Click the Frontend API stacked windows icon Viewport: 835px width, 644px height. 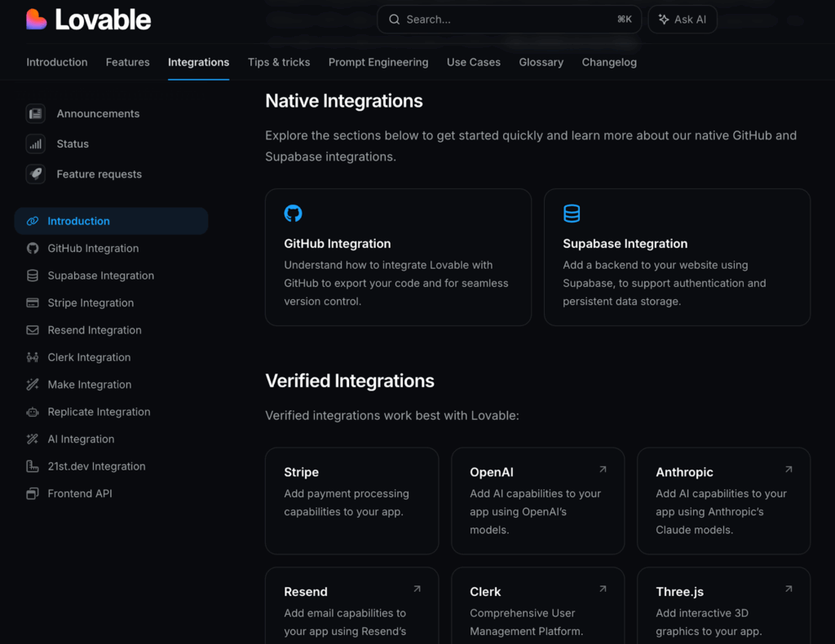point(33,493)
